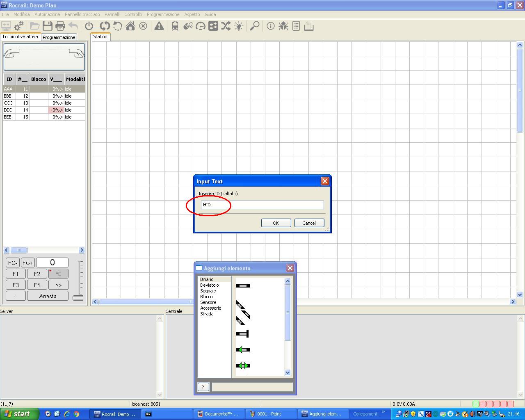Click the magnifying glass search icon

click(255, 26)
